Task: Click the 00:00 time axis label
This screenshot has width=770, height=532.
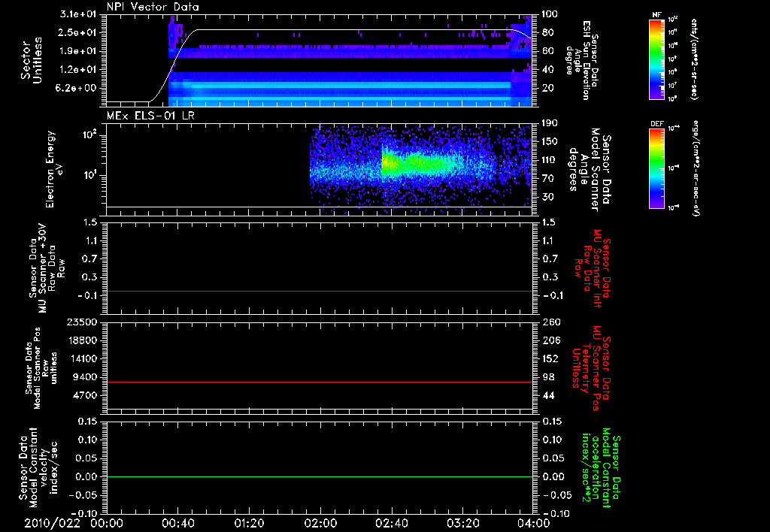Action: coord(107,523)
